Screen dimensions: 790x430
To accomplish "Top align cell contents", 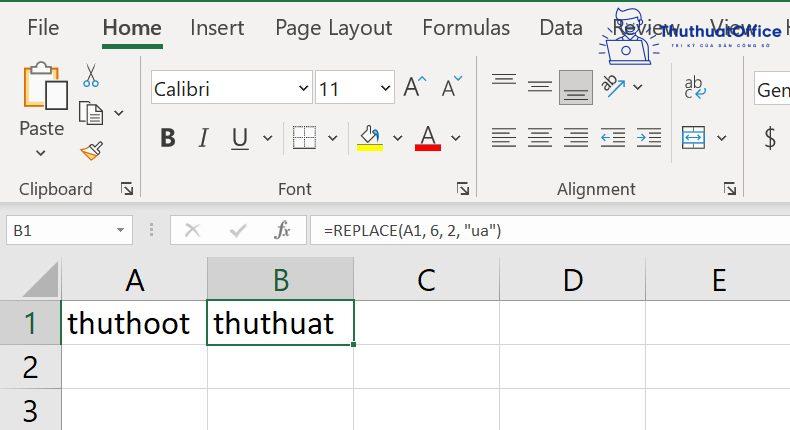I will (x=504, y=80).
